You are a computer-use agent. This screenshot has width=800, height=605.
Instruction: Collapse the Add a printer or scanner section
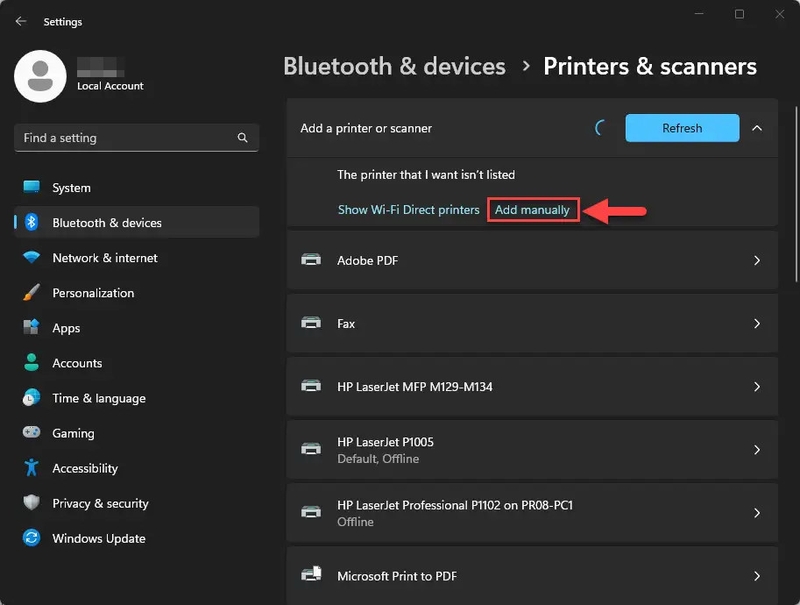coord(757,128)
